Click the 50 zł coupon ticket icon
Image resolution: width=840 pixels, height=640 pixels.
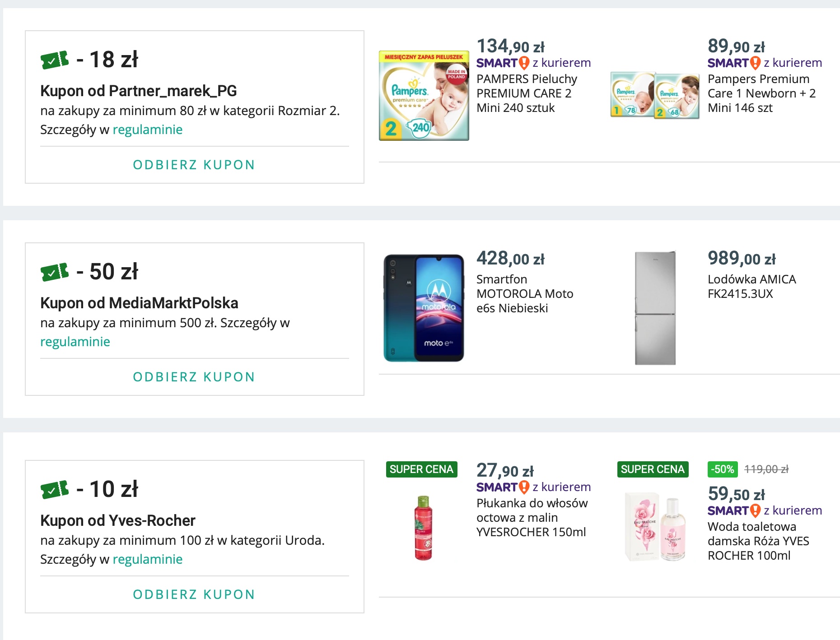point(55,272)
